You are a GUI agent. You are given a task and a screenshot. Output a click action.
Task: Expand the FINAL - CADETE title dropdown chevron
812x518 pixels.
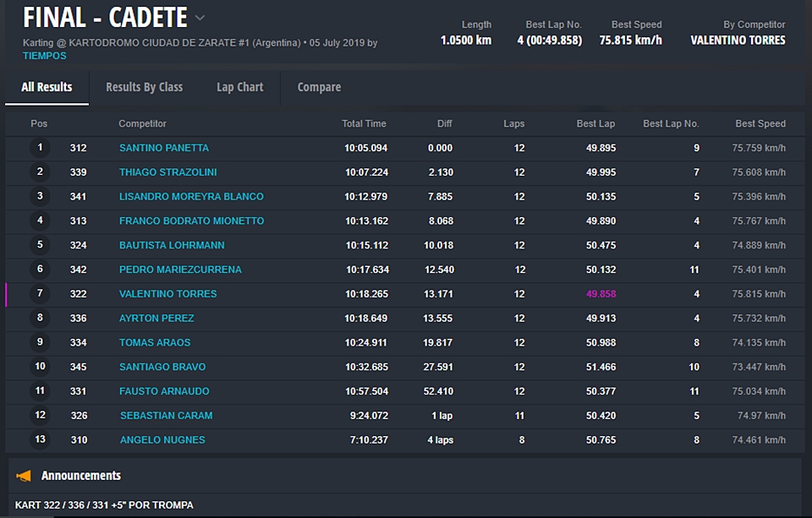(x=200, y=18)
